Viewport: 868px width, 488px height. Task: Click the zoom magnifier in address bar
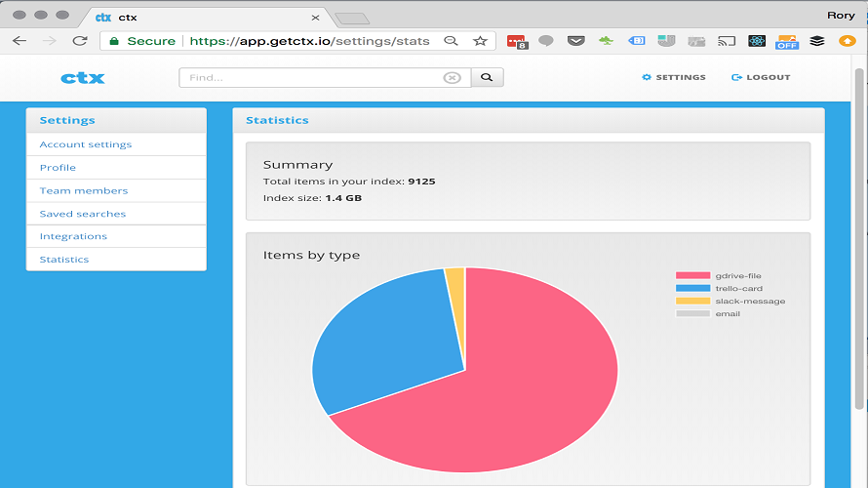452,41
